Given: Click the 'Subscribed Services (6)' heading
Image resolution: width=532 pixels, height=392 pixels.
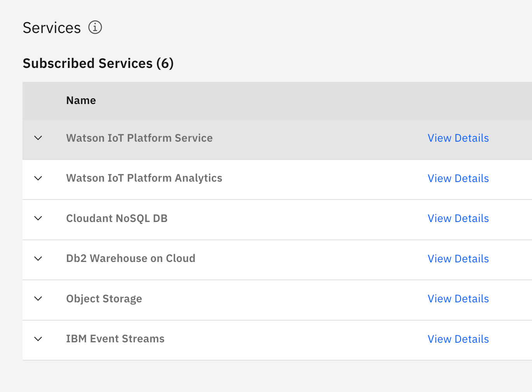Looking at the screenshot, I should coord(98,63).
